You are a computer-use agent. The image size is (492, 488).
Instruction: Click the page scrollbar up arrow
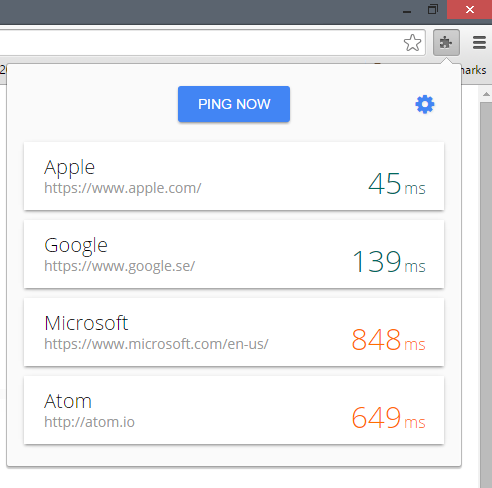pyautogui.click(x=486, y=94)
